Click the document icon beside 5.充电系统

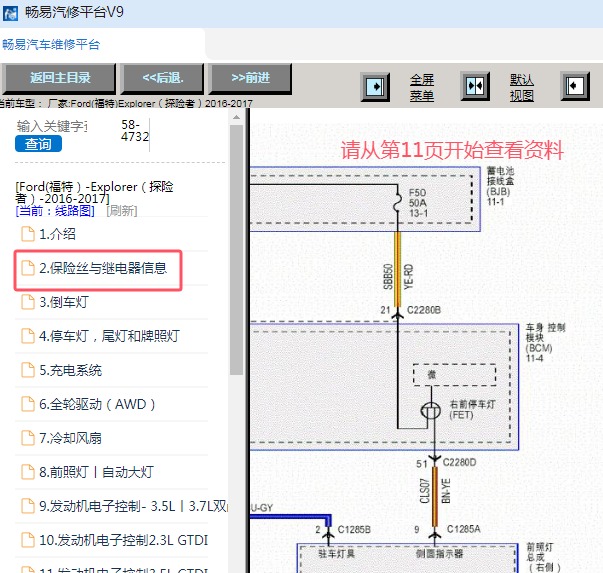[28, 370]
